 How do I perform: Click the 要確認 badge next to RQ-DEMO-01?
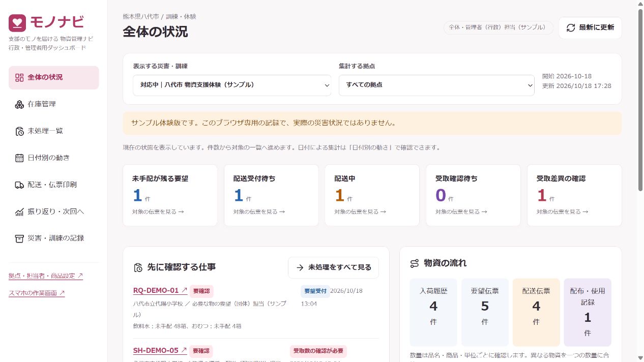201,291
